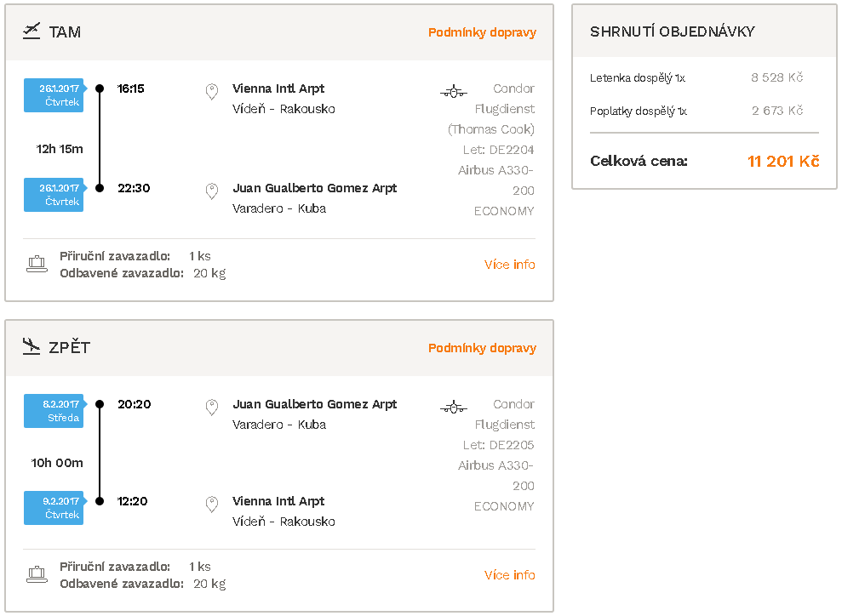Open Podmínky dopravy for the TAM flight

pyautogui.click(x=482, y=32)
